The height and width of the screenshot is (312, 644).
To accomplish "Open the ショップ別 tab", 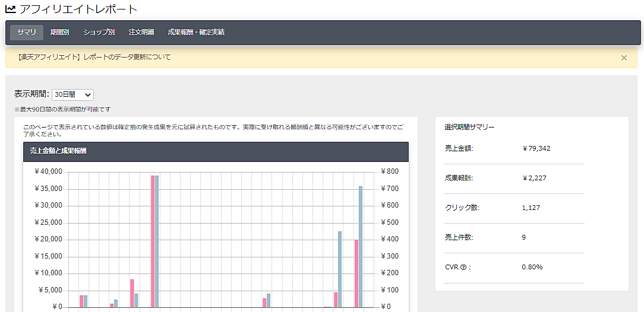I will (x=99, y=33).
